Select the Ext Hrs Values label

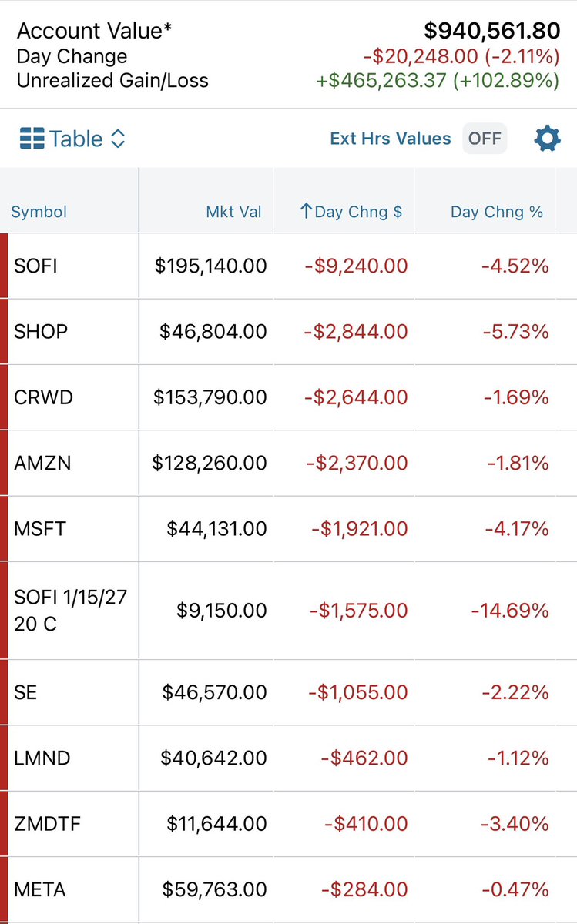pyautogui.click(x=391, y=139)
